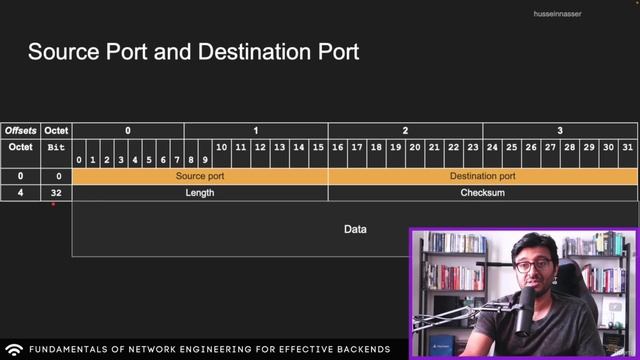Click the Octet 0 column header
Image resolution: width=640 pixels, height=360 pixels.
pyautogui.click(x=128, y=131)
